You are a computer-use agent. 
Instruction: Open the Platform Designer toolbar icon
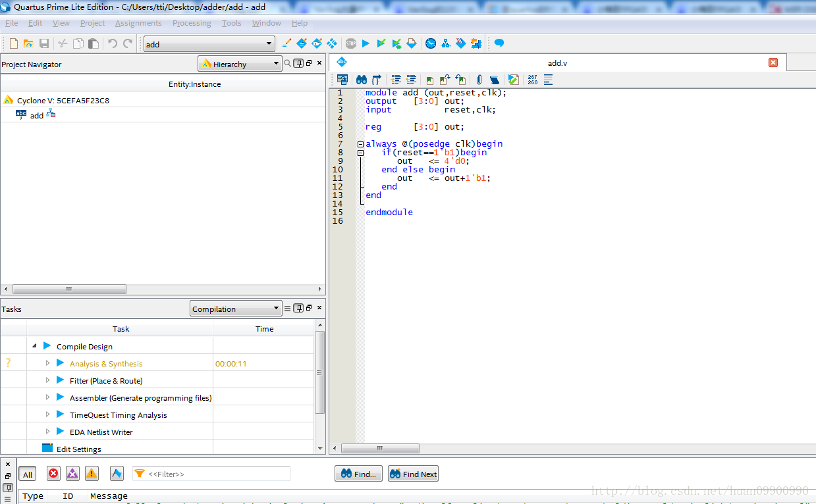click(x=476, y=43)
